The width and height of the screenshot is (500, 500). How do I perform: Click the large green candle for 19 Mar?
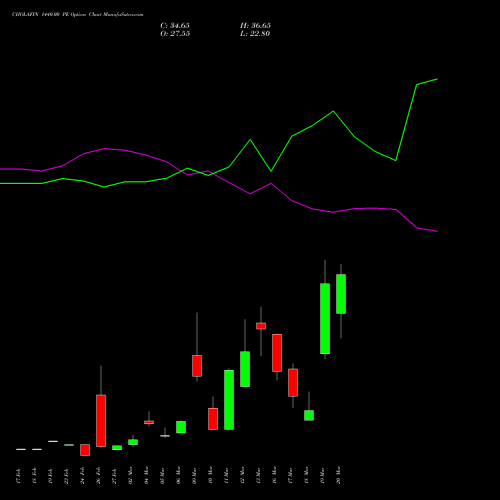coord(325,319)
